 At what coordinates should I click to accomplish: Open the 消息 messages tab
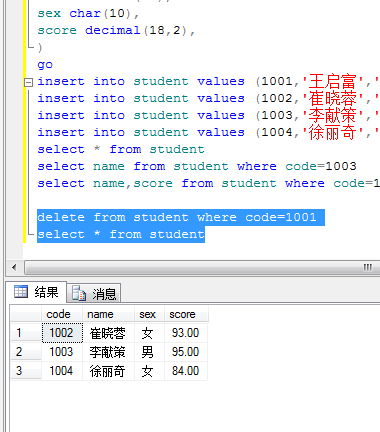pos(94,294)
